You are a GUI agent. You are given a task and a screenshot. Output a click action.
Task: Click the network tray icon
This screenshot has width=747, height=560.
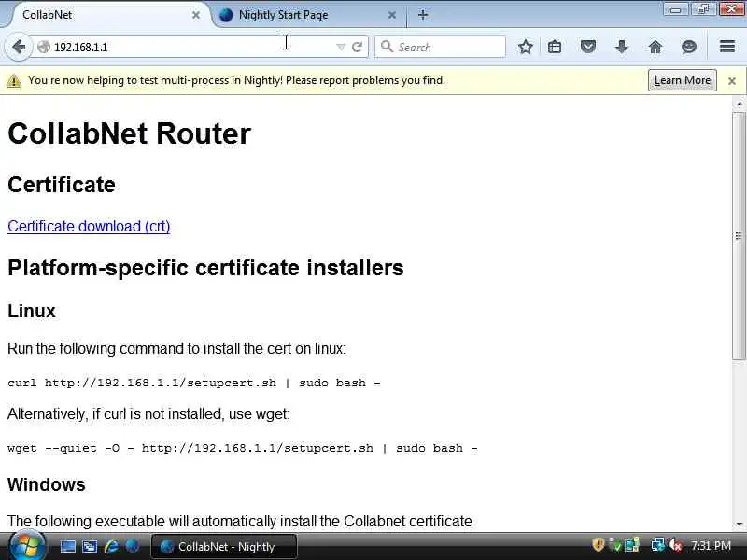tap(658, 545)
